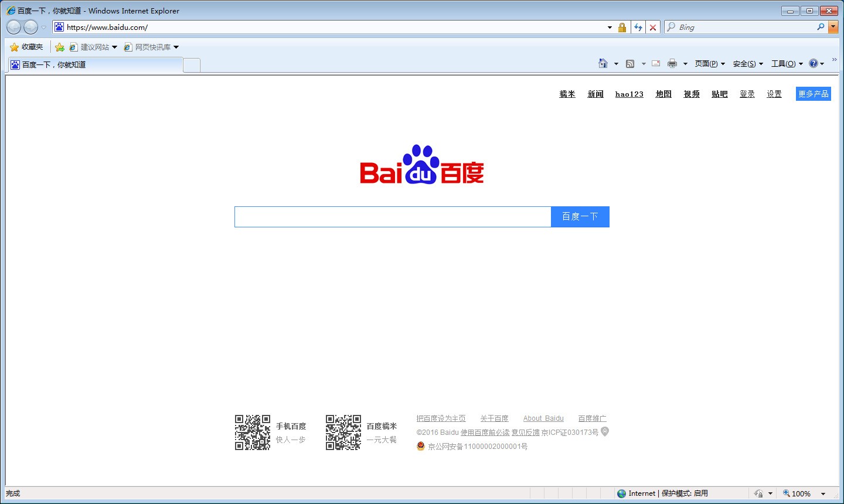Screen dimensions: 844x504
Task: Click the 设置 settings link
Action: [x=774, y=94]
